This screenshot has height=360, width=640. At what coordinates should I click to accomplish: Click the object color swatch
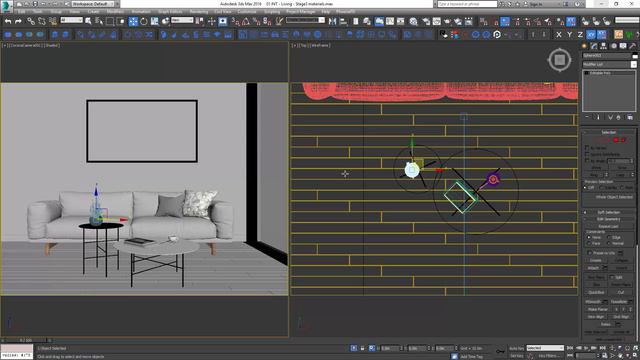pos(635,56)
